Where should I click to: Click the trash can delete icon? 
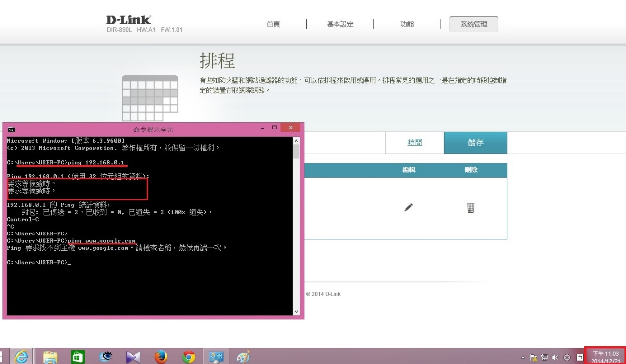point(471,208)
